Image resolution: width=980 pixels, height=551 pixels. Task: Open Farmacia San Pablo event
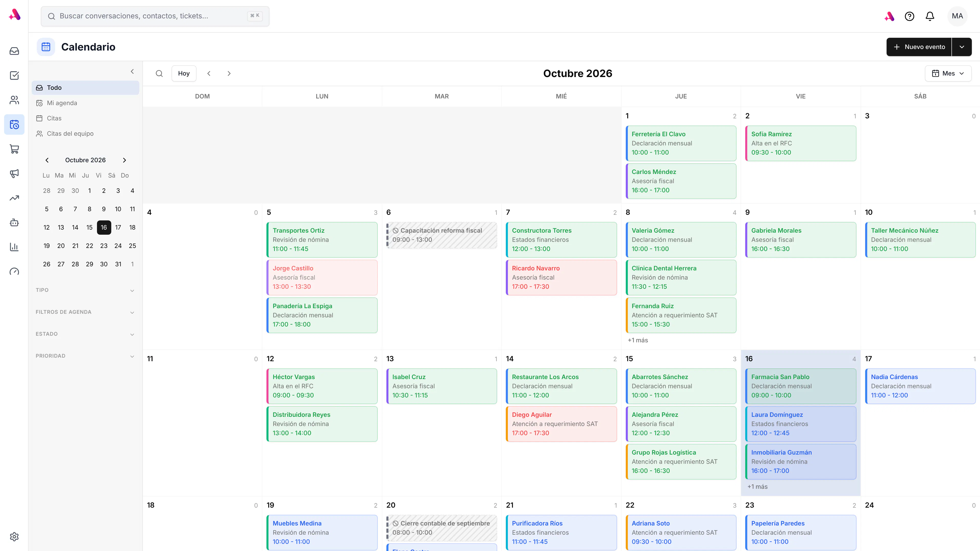pos(800,386)
